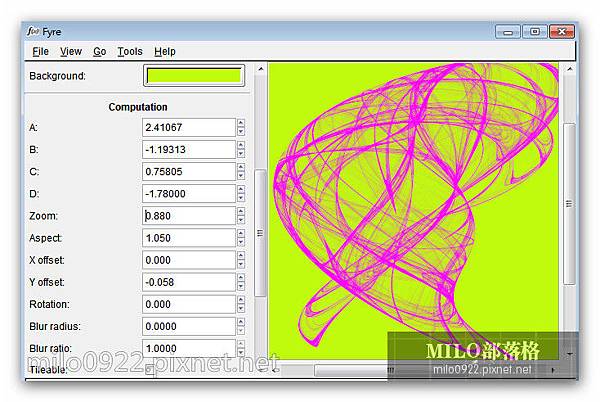Click fractal view horizontal scrollbar left arrow
The height and width of the screenshot is (402, 600).
(x=274, y=370)
